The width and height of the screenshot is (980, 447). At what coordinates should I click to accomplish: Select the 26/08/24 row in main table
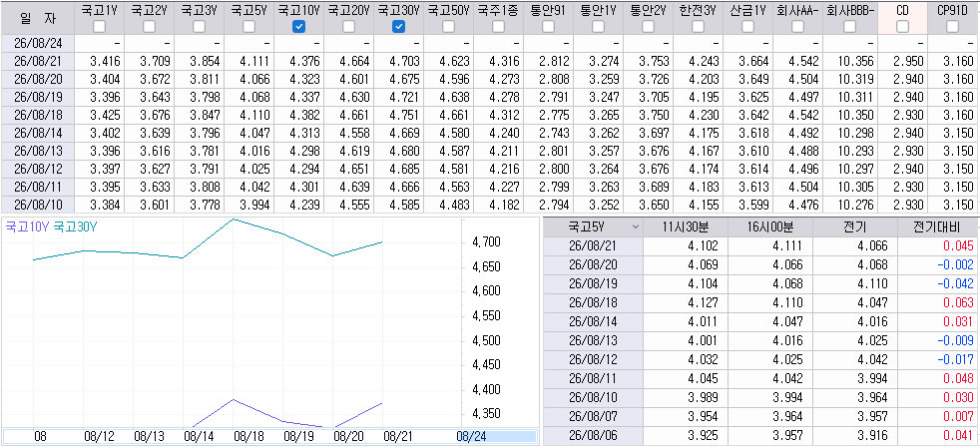(489, 43)
